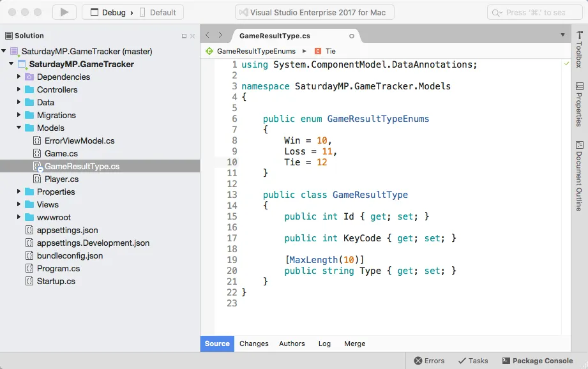Expand the Dependencies folder
588x369 pixels.
click(x=19, y=77)
